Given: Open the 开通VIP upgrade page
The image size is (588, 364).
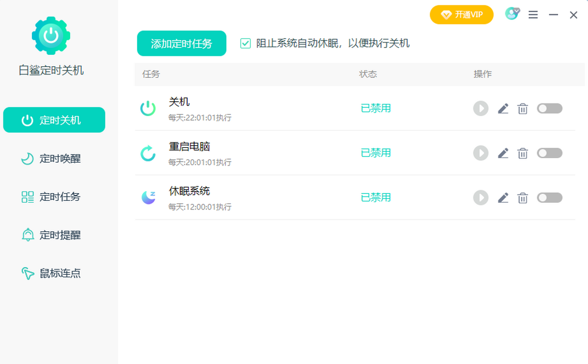Looking at the screenshot, I should click(461, 15).
